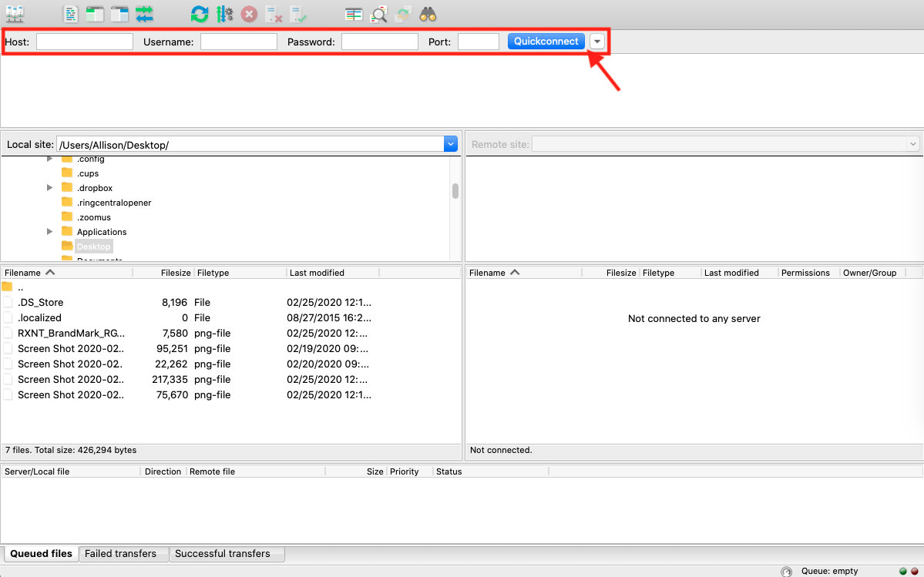
Task: Click the parent folder '..' icon
Action: coord(8,287)
